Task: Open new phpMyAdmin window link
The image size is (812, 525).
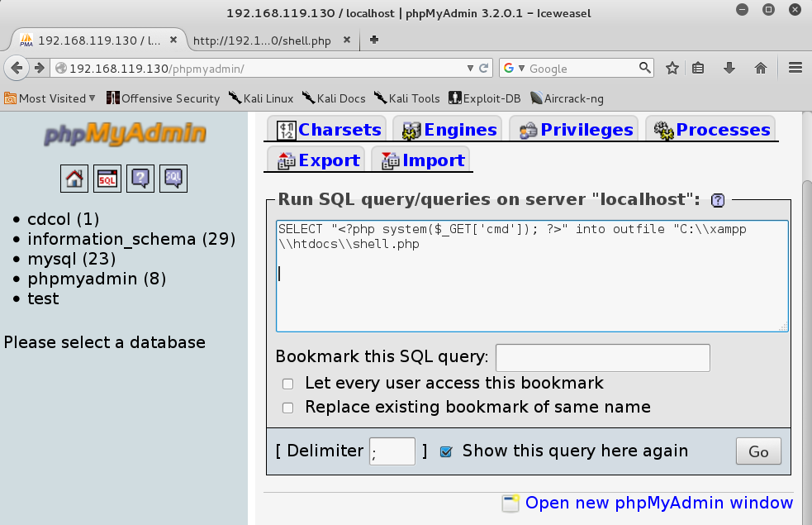Action: (x=658, y=503)
